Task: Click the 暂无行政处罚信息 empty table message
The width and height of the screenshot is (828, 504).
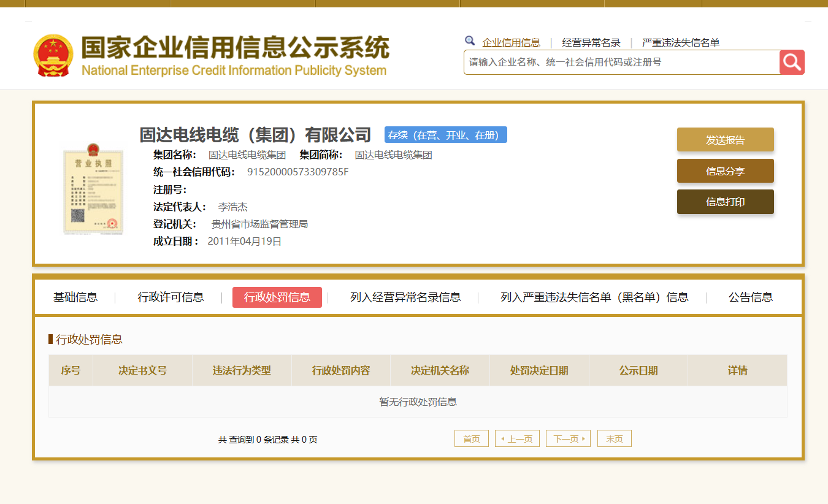Action: pos(418,402)
